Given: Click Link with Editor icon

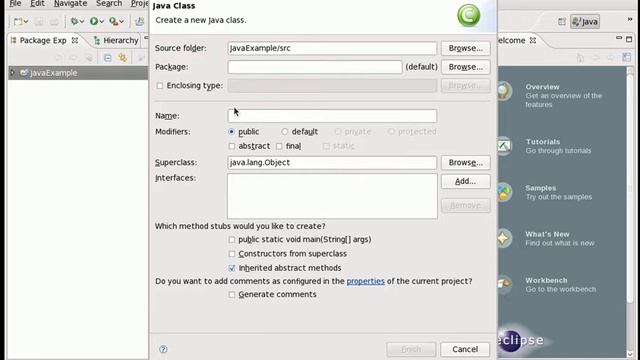Looking at the screenshot, I should click(x=123, y=58).
